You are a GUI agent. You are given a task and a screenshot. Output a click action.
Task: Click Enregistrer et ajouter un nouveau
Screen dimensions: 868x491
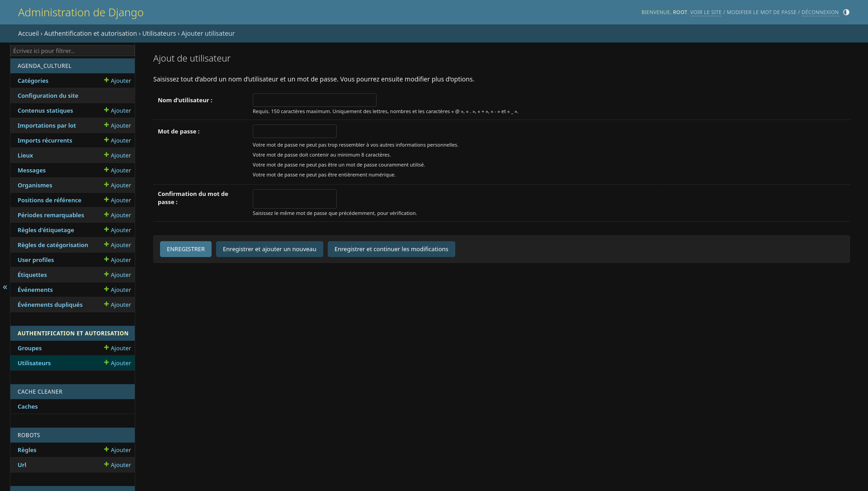(269, 249)
